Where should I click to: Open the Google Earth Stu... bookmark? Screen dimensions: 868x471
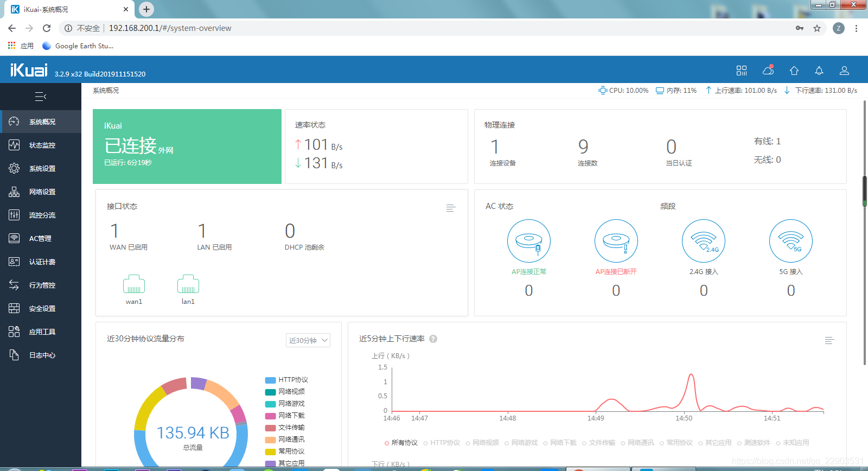[78, 46]
